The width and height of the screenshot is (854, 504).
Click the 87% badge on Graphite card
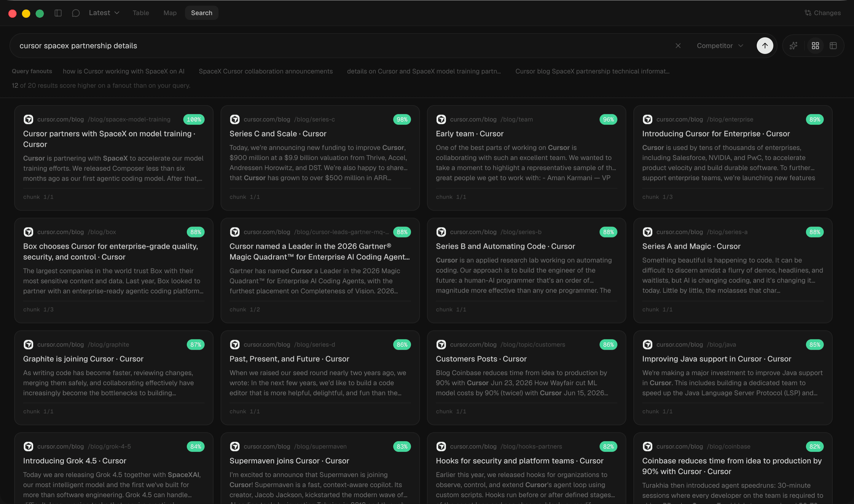point(196,344)
